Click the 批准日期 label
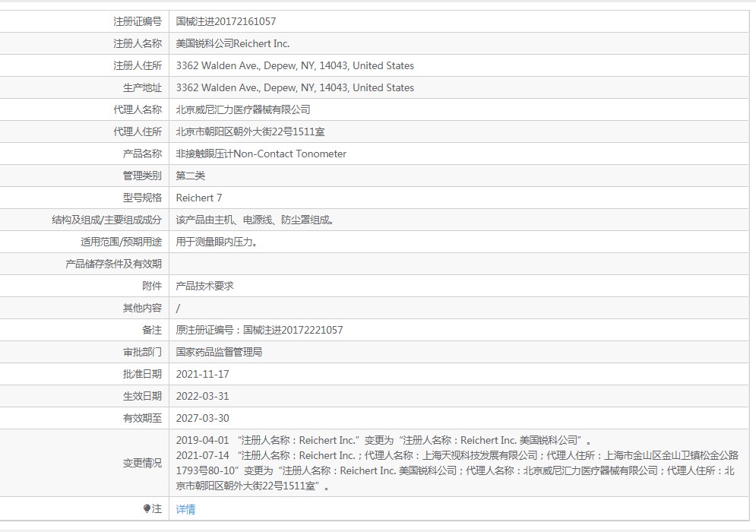The width and height of the screenshot is (756, 532). (142, 374)
